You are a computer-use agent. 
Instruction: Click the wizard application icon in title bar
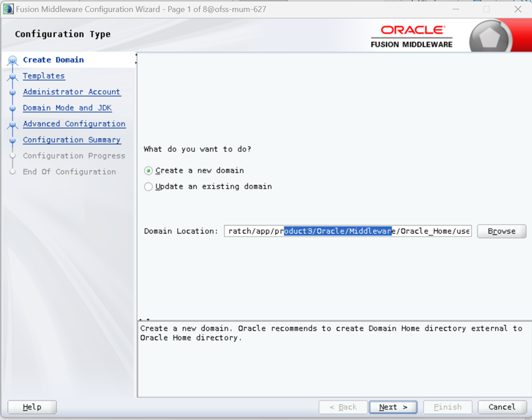click(x=8, y=9)
